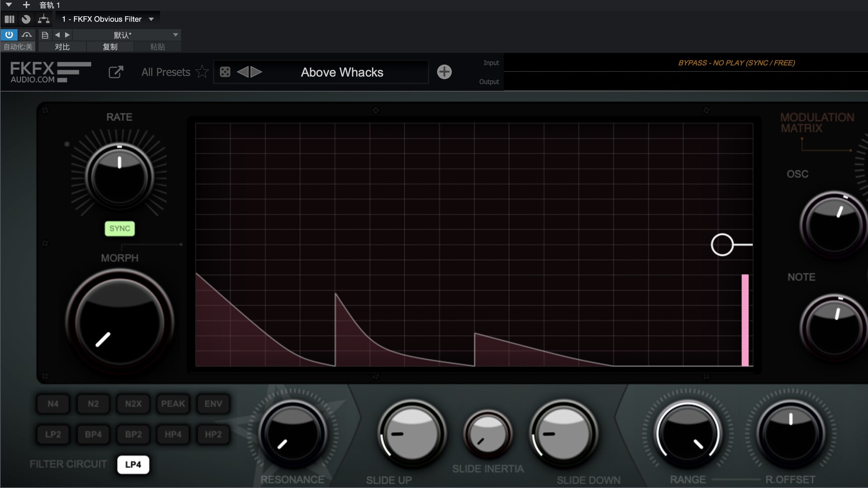Image resolution: width=868 pixels, height=488 pixels.
Task: Click the randomize preset dice icon
Action: coord(225,72)
